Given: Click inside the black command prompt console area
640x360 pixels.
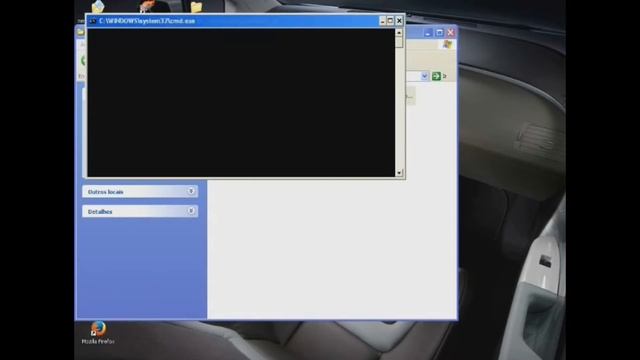Looking at the screenshot, I should coord(241,103).
